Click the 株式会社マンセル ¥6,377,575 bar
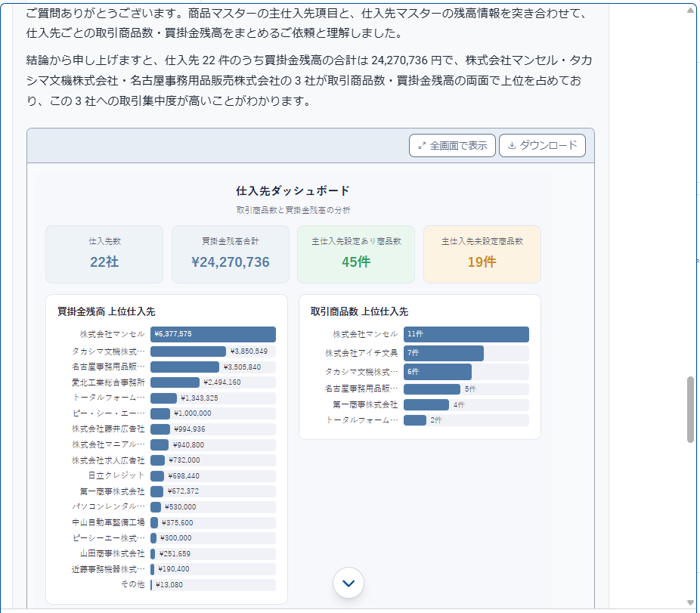 click(x=213, y=334)
